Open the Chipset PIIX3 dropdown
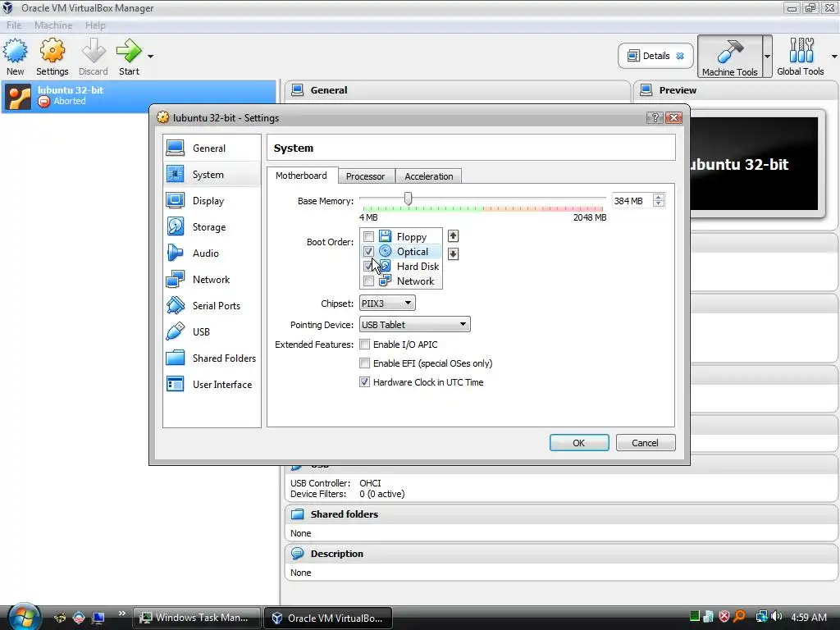Screen dimensions: 840x630 point(387,303)
